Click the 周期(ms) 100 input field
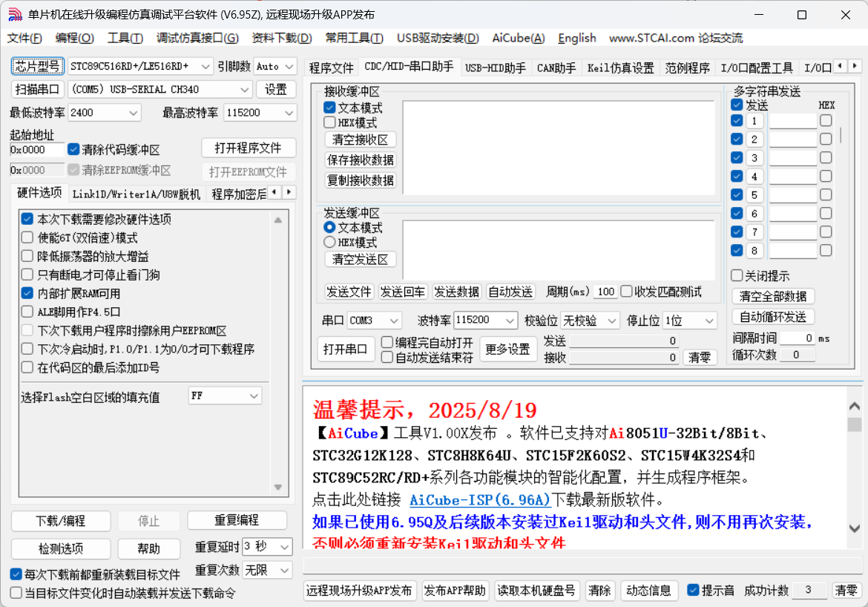Image resolution: width=868 pixels, height=607 pixels. 605,292
